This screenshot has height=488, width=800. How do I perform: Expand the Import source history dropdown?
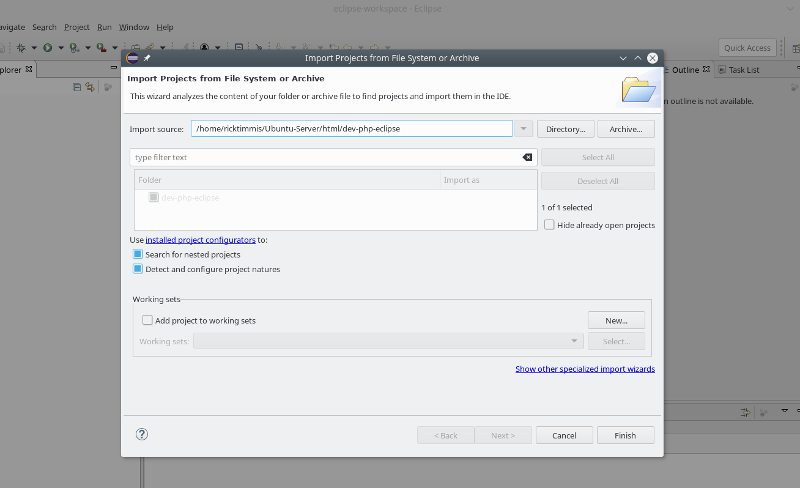click(x=523, y=129)
